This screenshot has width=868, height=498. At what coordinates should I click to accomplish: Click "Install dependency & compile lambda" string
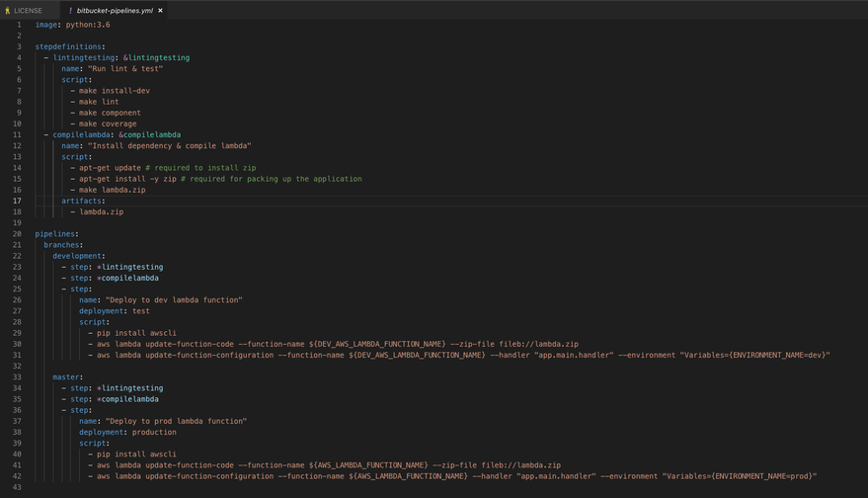pyautogui.click(x=170, y=145)
